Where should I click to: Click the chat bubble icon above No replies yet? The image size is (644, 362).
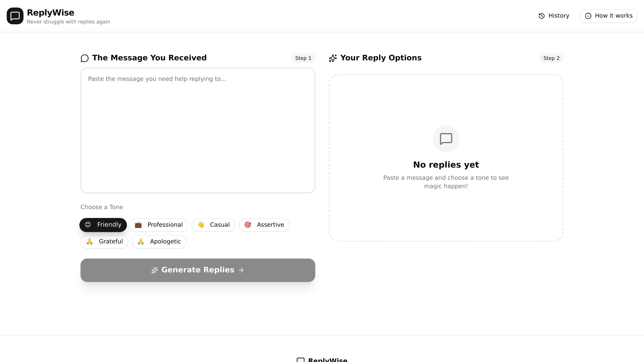(x=446, y=139)
